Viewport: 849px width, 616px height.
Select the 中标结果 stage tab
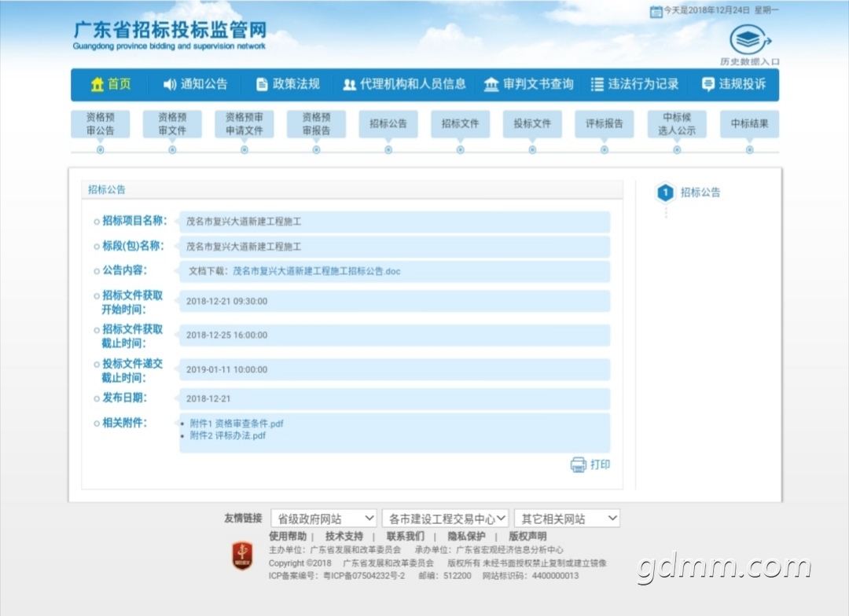[x=749, y=124]
